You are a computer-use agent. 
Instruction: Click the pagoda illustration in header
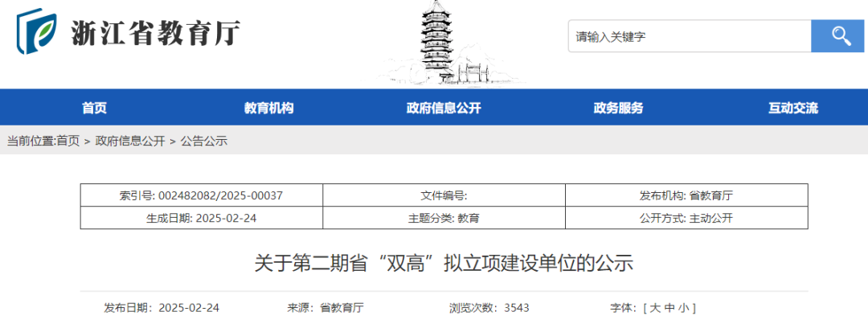(443, 43)
